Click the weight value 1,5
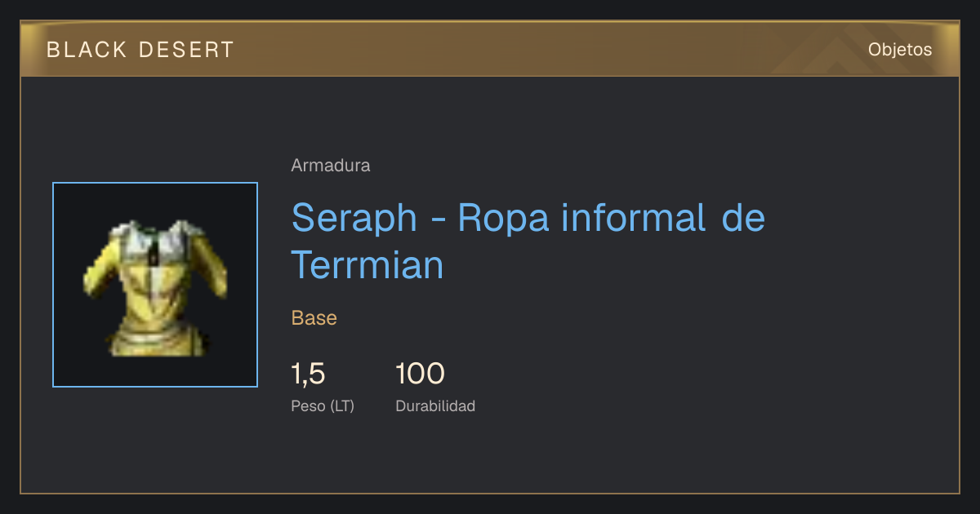 point(309,374)
